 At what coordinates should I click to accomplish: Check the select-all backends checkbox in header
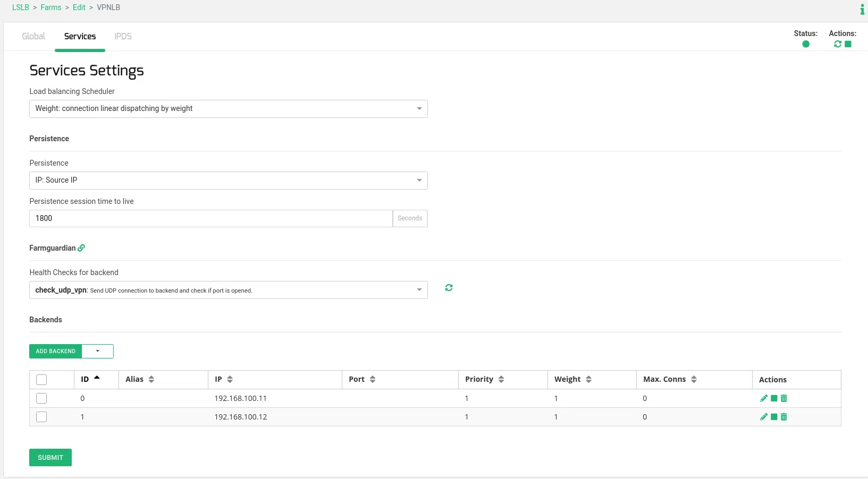[x=41, y=380]
